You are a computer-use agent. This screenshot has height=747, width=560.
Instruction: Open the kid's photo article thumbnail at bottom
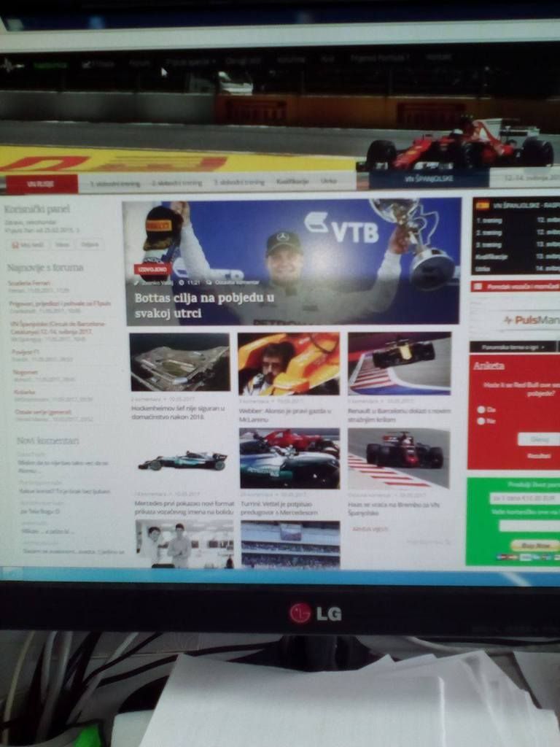pos(184,544)
